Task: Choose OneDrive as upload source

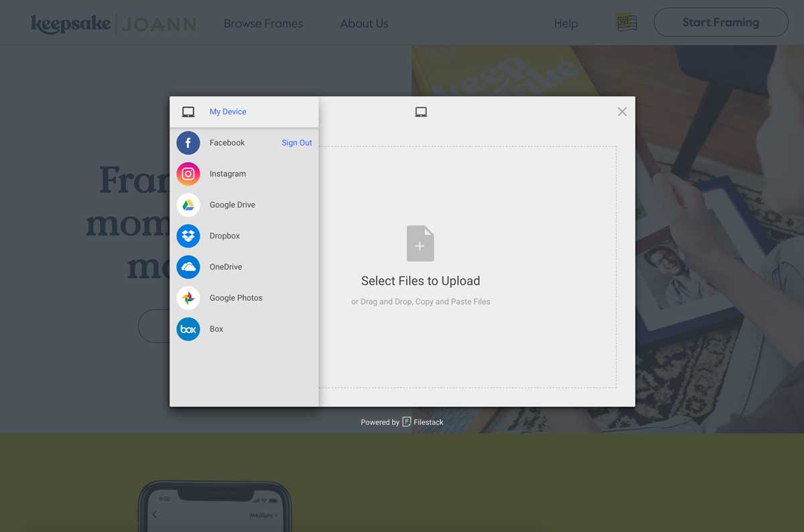Action: (244, 267)
